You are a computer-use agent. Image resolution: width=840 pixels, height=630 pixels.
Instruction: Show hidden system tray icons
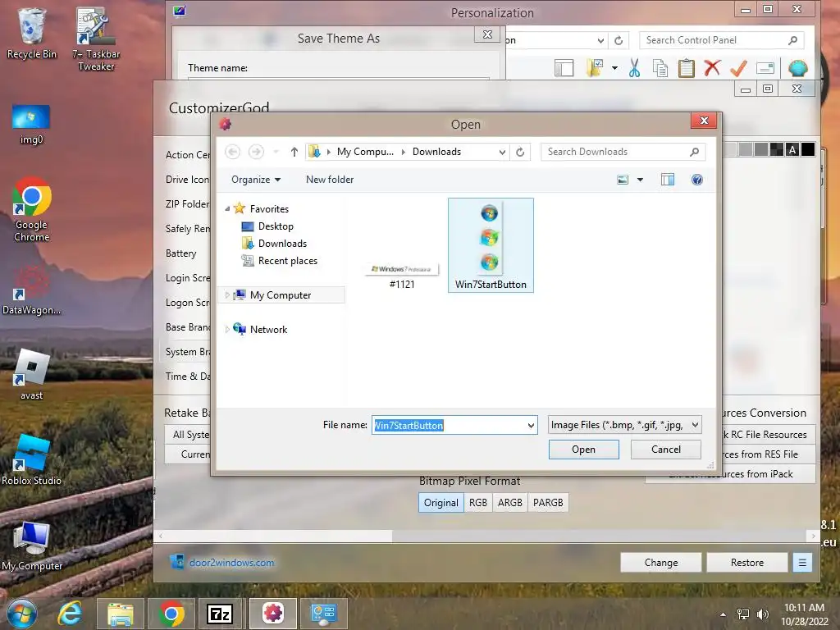pos(724,614)
